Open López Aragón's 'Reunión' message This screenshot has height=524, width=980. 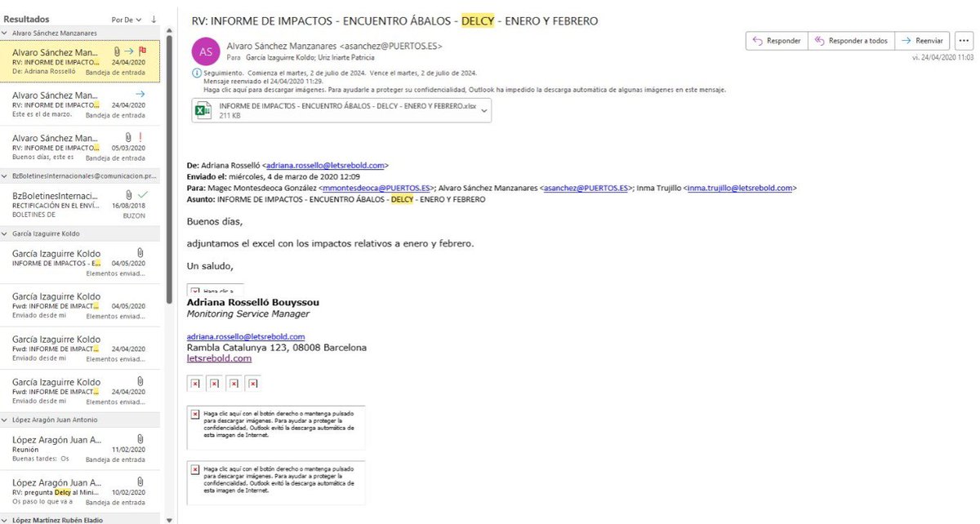[80, 448]
